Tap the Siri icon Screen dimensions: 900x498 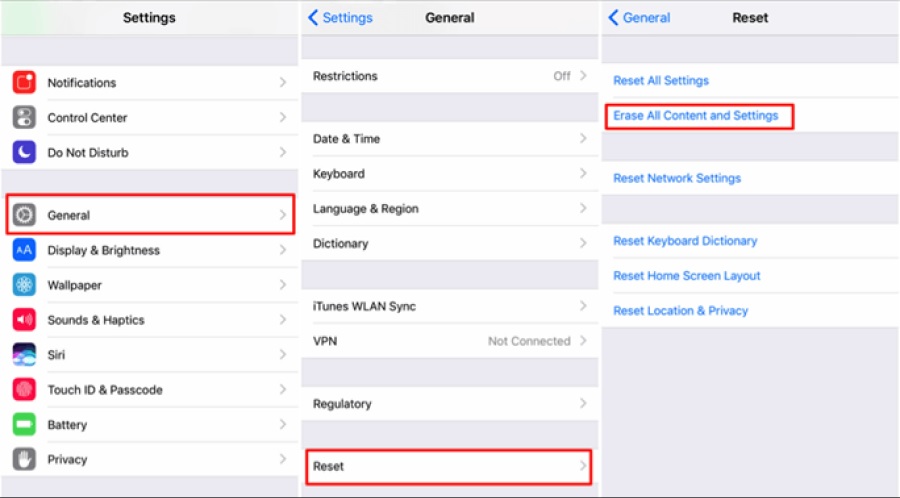click(x=24, y=355)
